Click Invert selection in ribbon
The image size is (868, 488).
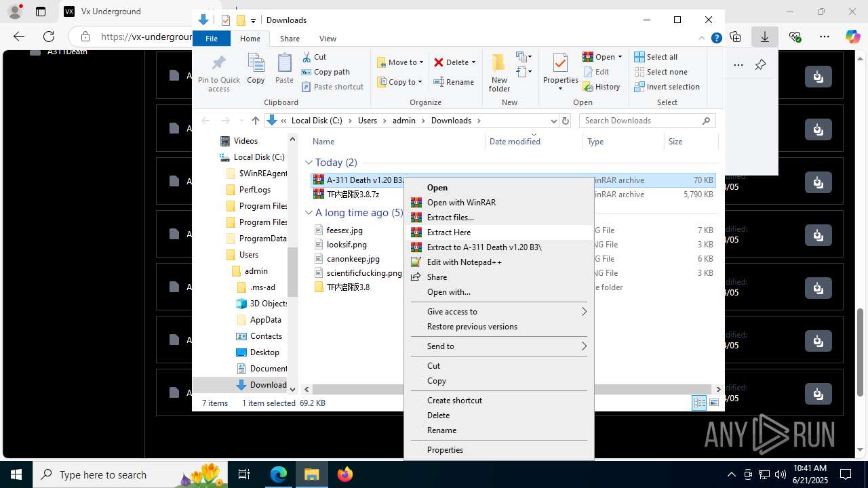tap(667, 87)
